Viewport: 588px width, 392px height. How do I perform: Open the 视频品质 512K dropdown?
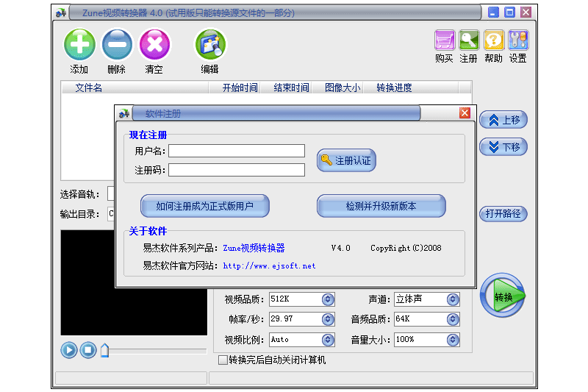(x=328, y=299)
